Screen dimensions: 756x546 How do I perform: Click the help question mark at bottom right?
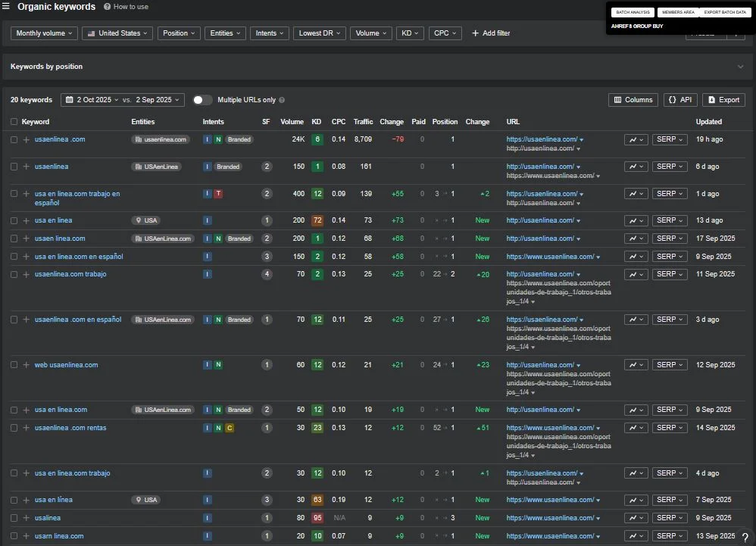(x=745, y=538)
